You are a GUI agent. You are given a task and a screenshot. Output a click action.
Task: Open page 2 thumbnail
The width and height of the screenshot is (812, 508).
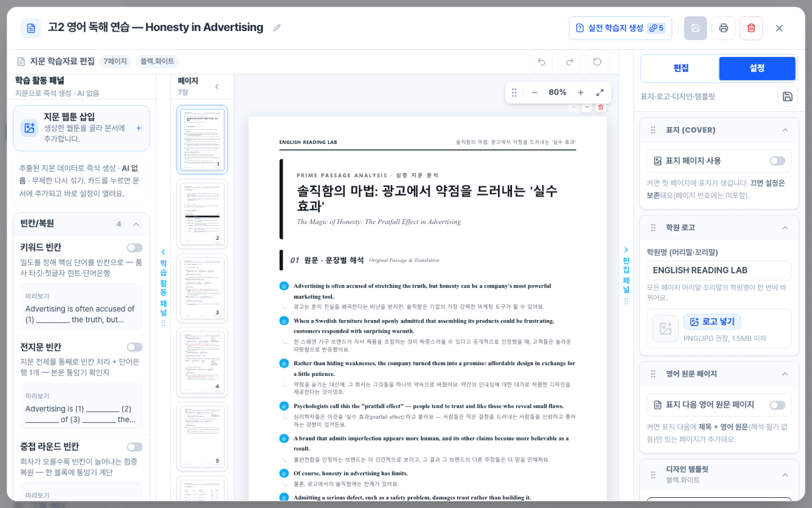[x=202, y=214]
